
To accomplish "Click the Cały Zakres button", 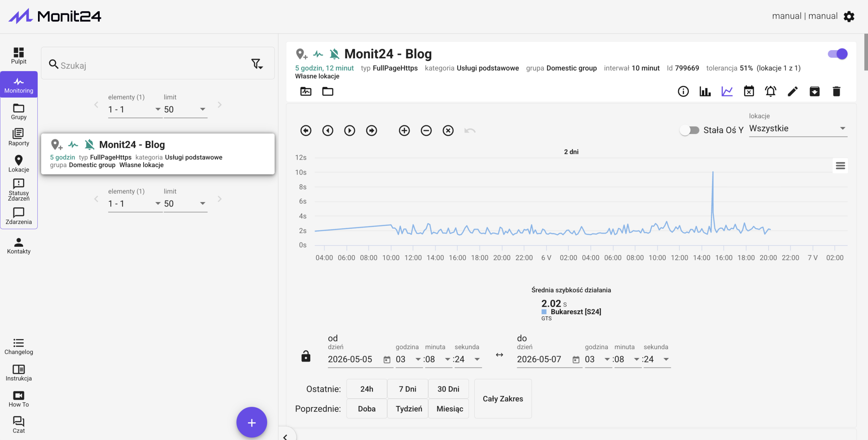I will (503, 399).
